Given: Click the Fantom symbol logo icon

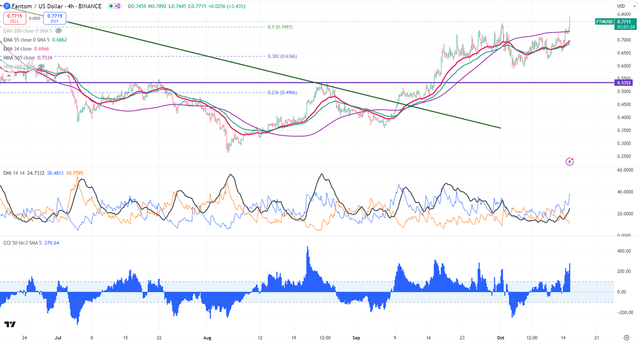Looking at the screenshot, I should pyautogui.click(x=6, y=6).
